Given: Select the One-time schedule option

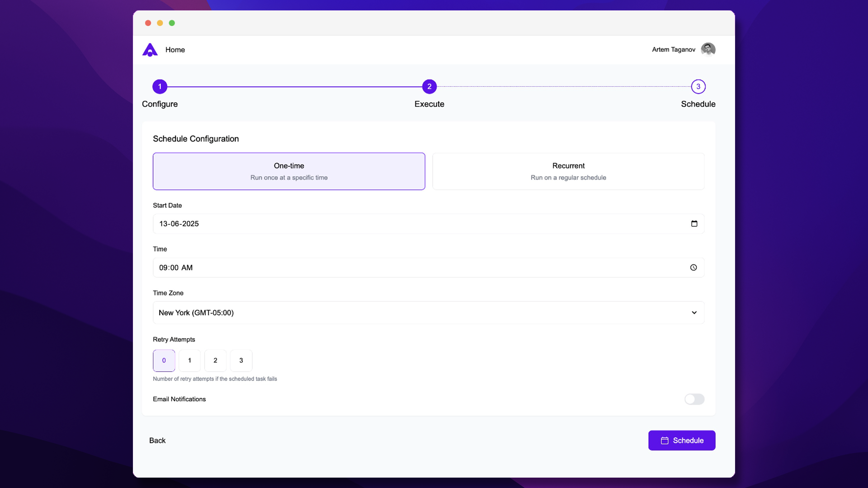Looking at the screenshot, I should [x=289, y=171].
